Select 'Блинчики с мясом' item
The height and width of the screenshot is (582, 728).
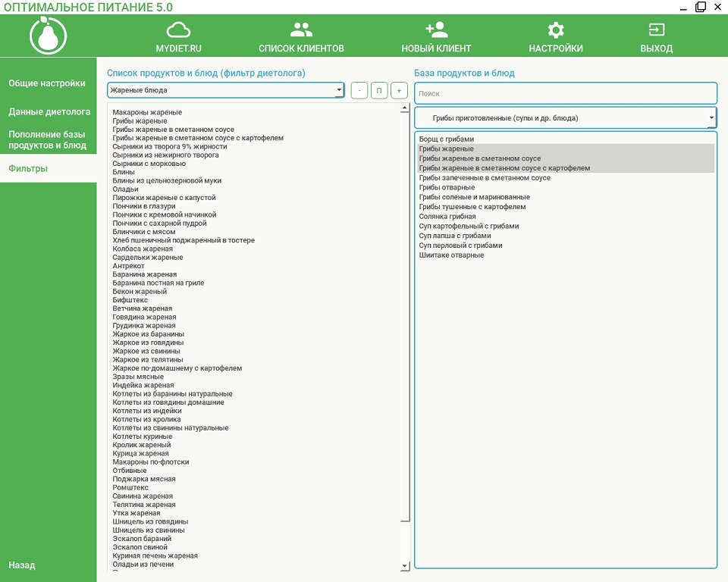[x=144, y=232]
